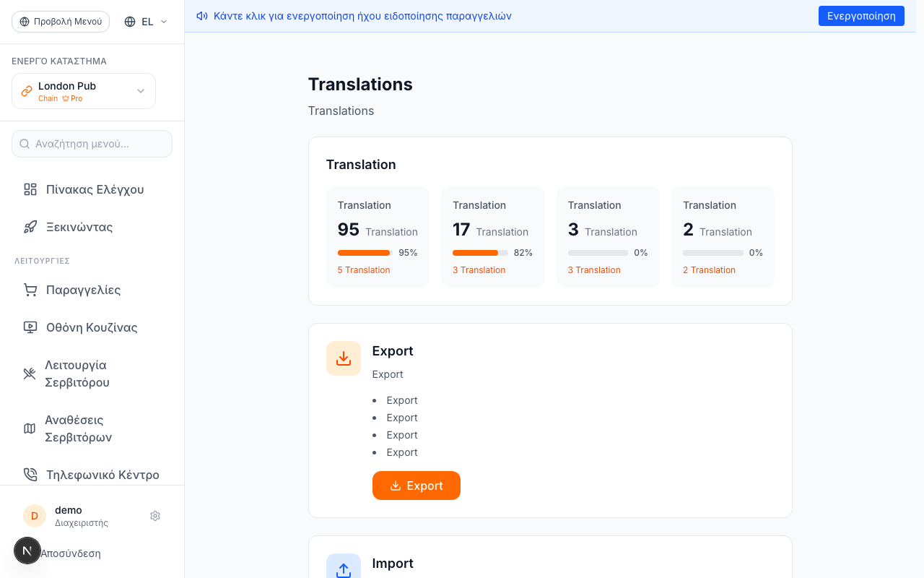Click the round N logo badge

point(27,551)
